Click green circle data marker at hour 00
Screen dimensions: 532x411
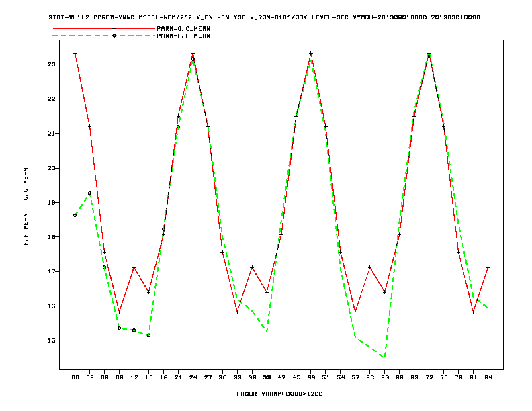[75, 216]
